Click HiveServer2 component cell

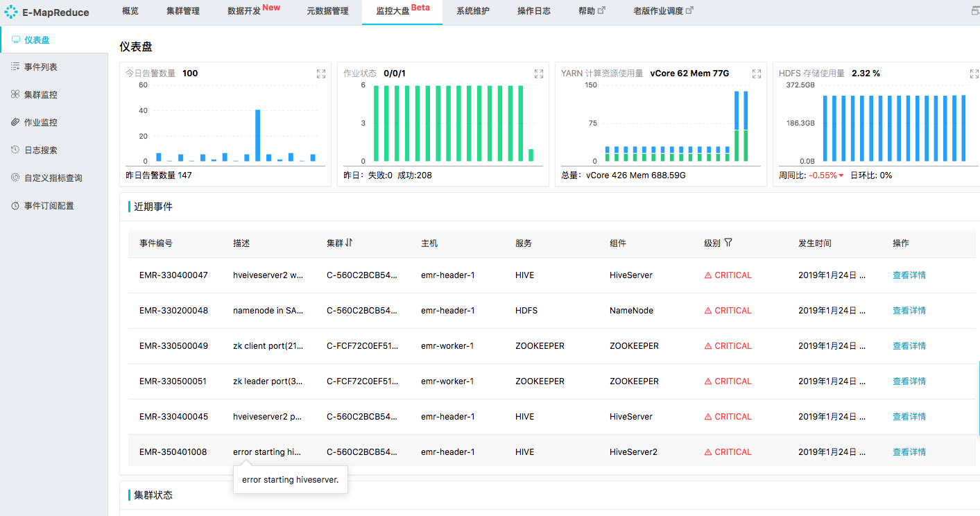[x=633, y=452]
